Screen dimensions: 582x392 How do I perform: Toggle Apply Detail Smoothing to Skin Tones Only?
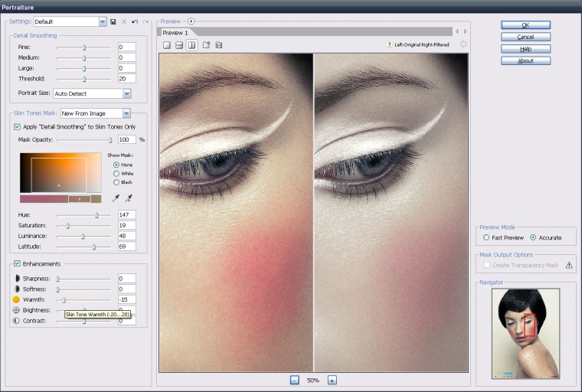(17, 127)
